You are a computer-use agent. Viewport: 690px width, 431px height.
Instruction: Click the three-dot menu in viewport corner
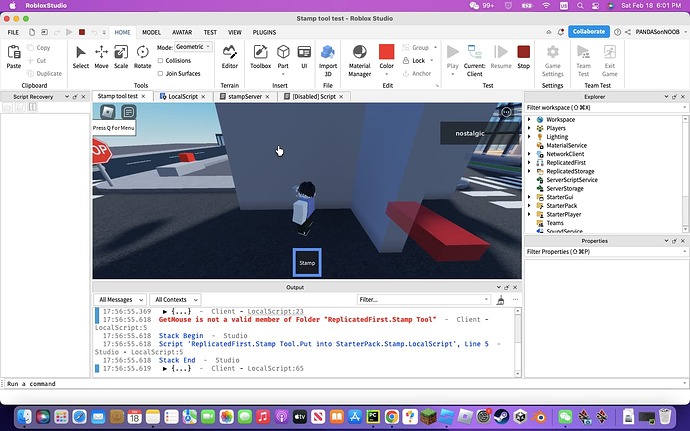[x=506, y=112]
